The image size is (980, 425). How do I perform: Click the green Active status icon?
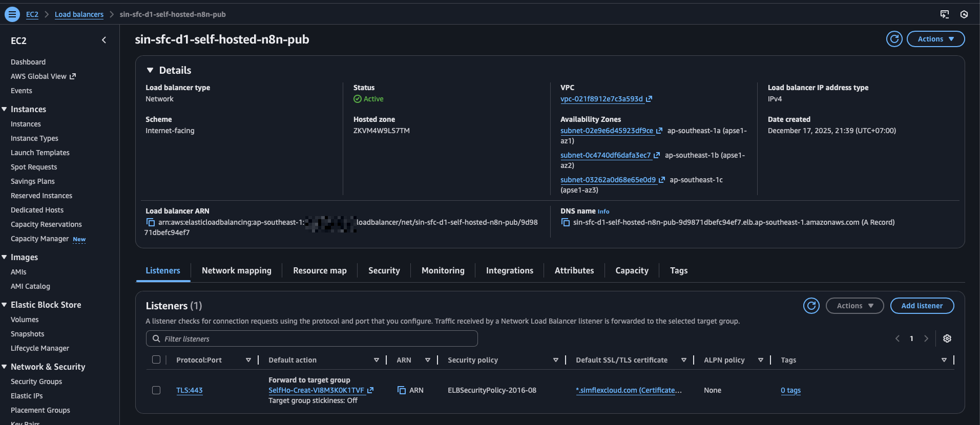point(358,99)
